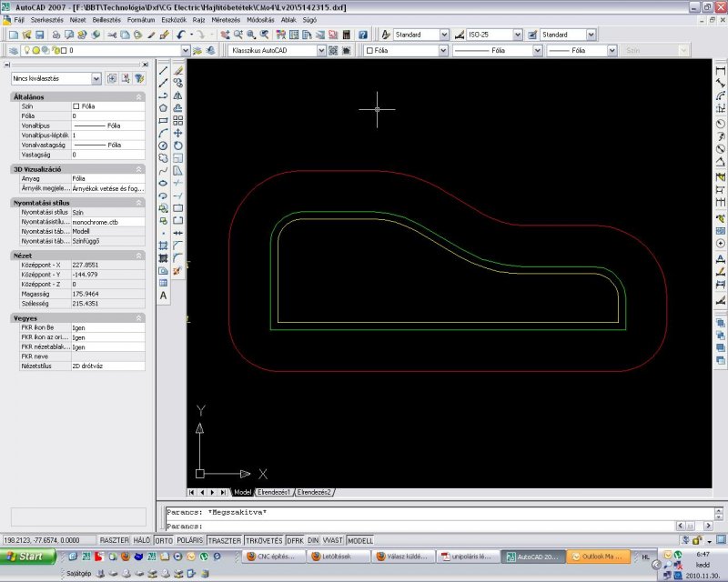Switch to the Elrendezés1 layout tab
The width and height of the screenshot is (728, 582).
tap(273, 492)
